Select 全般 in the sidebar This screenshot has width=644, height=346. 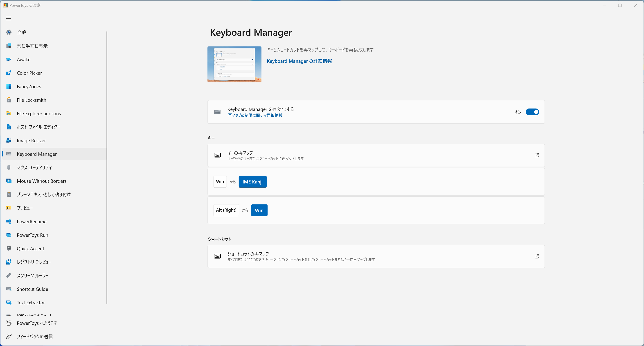click(x=22, y=32)
